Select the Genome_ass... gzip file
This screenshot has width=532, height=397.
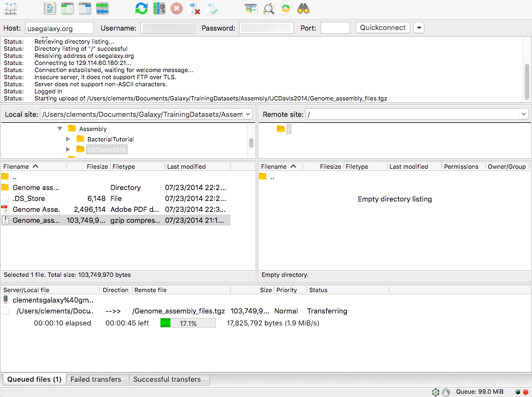tap(115, 220)
